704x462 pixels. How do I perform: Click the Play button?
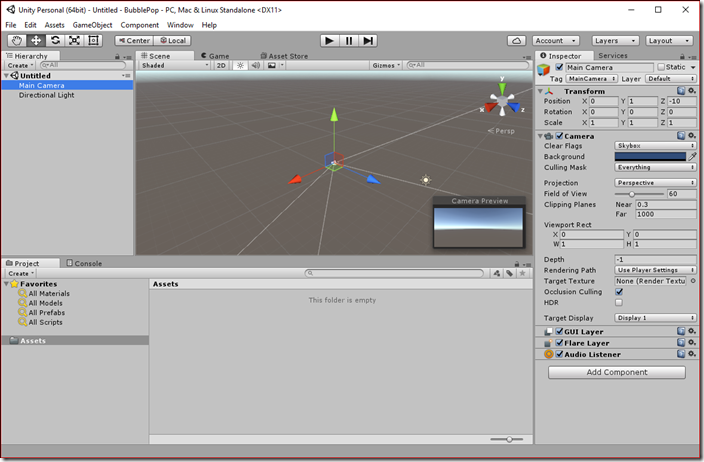(329, 41)
